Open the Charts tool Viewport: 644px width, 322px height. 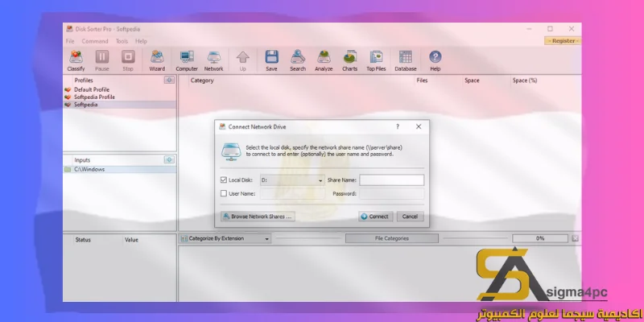coord(350,60)
